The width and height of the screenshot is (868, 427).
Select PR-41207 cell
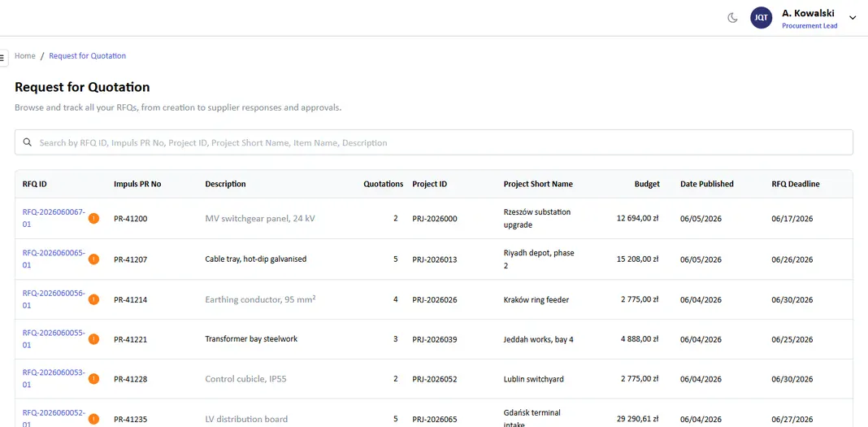[131, 259]
